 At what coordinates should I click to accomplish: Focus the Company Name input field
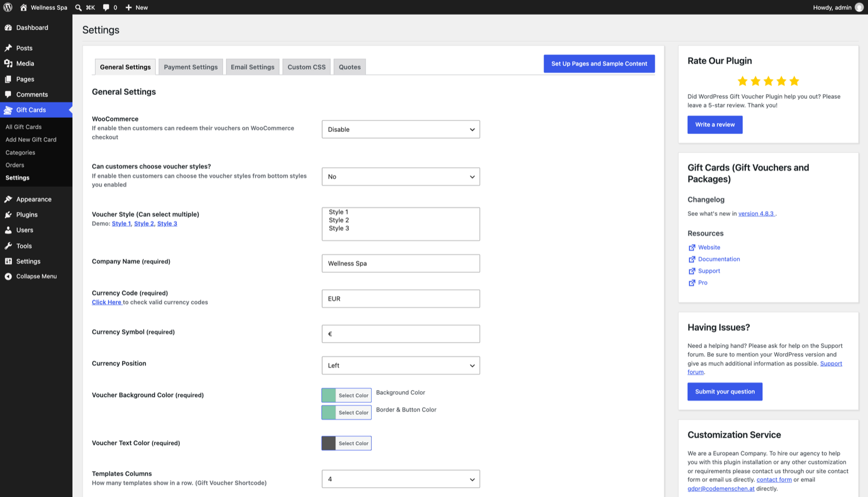click(401, 264)
